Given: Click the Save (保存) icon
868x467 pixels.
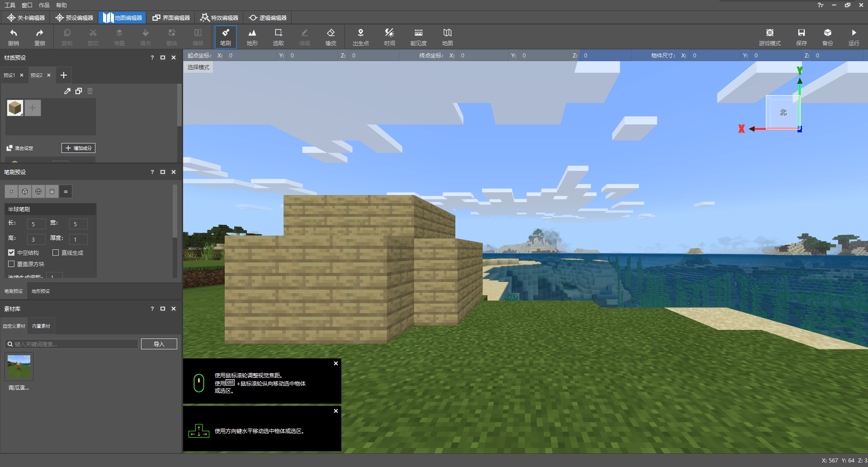Looking at the screenshot, I should click(802, 37).
